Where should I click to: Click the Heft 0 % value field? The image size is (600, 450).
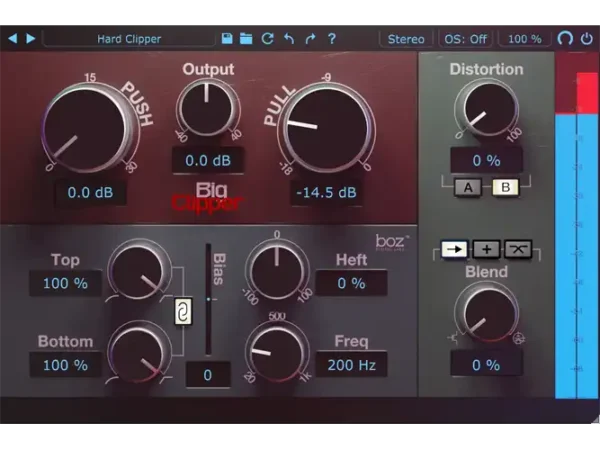pos(351,284)
